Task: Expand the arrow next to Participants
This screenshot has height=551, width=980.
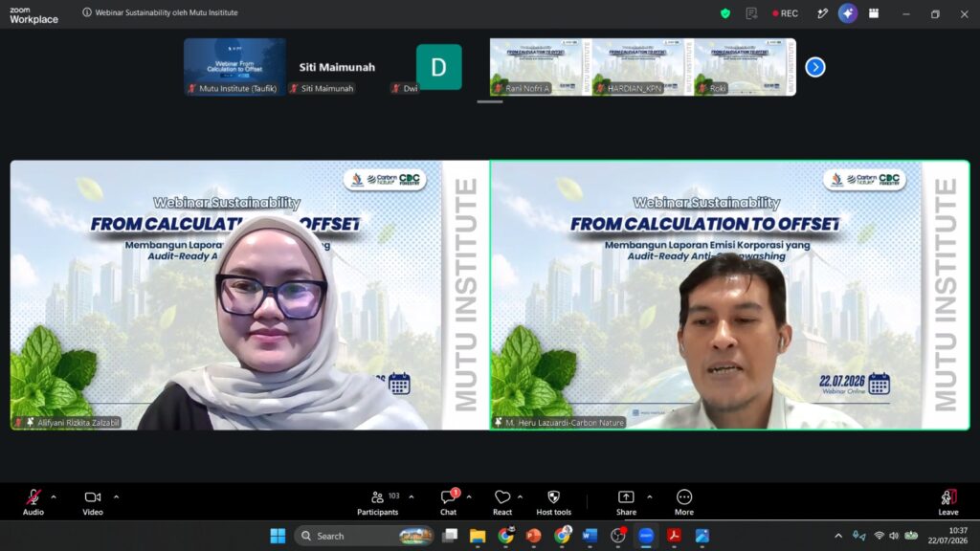Action: tap(412, 497)
